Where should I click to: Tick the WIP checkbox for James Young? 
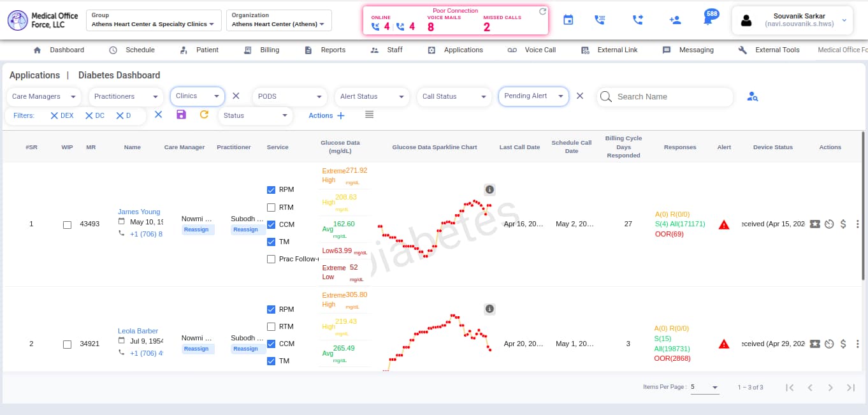[68, 224]
